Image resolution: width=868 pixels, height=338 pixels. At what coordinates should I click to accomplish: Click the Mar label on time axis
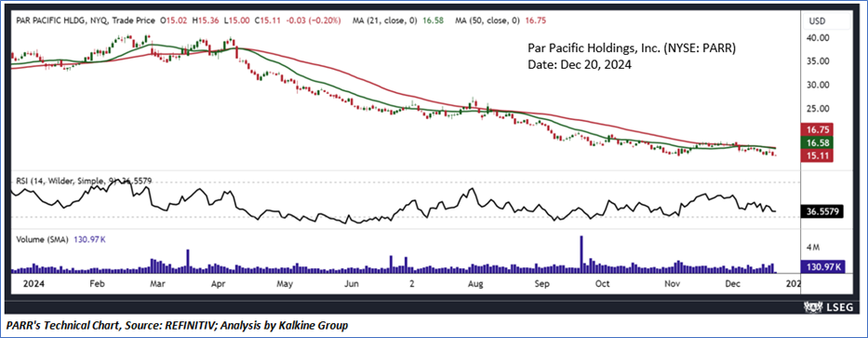tap(159, 284)
